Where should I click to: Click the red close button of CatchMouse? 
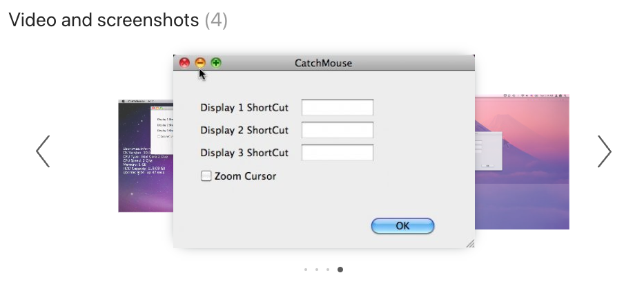click(184, 63)
